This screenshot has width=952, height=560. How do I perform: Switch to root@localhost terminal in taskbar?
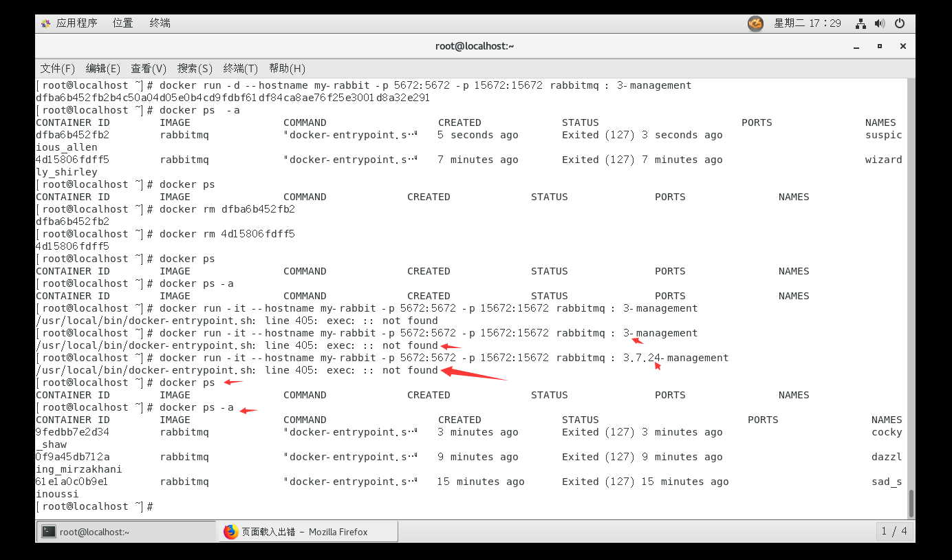[x=126, y=532]
